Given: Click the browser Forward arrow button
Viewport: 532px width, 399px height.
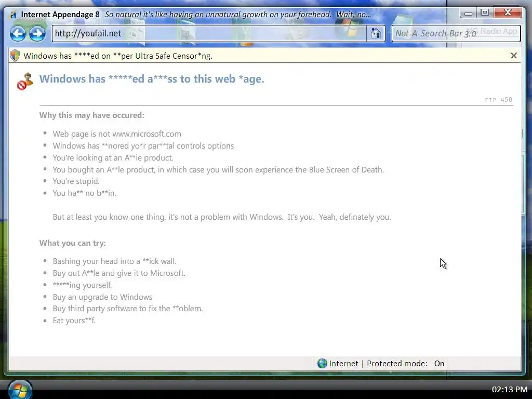Looking at the screenshot, I should [x=37, y=34].
